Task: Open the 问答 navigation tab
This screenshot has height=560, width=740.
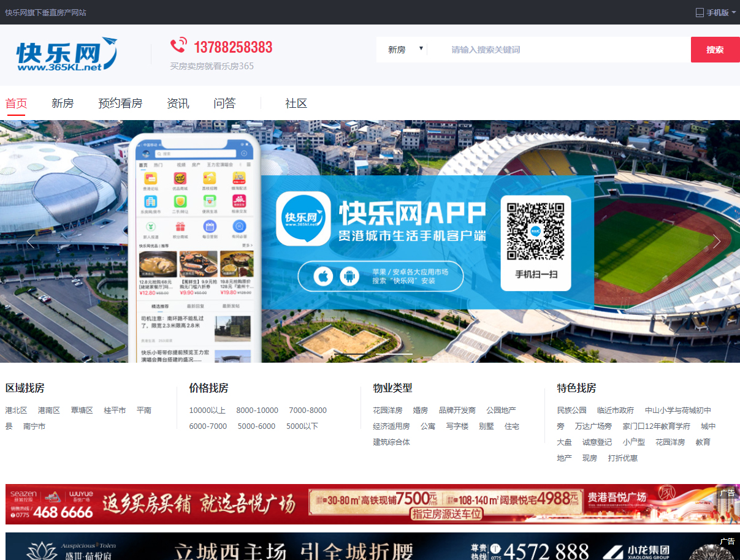Action: (224, 104)
